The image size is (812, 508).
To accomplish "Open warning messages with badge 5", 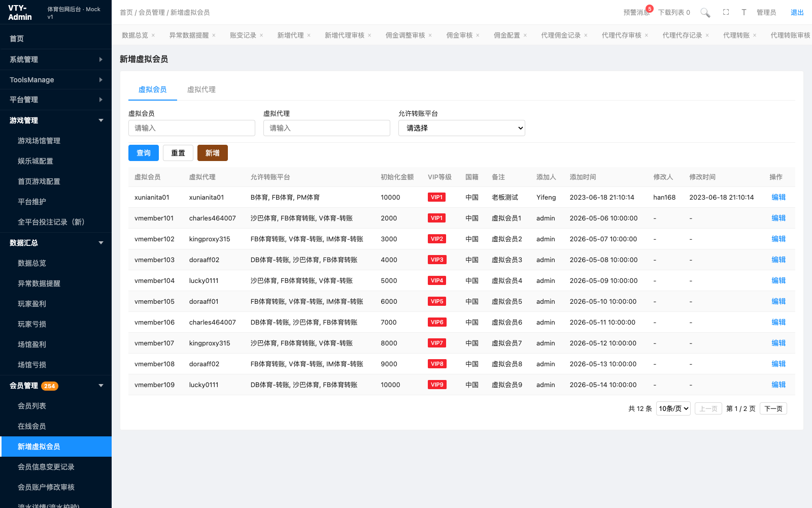I will (x=636, y=12).
